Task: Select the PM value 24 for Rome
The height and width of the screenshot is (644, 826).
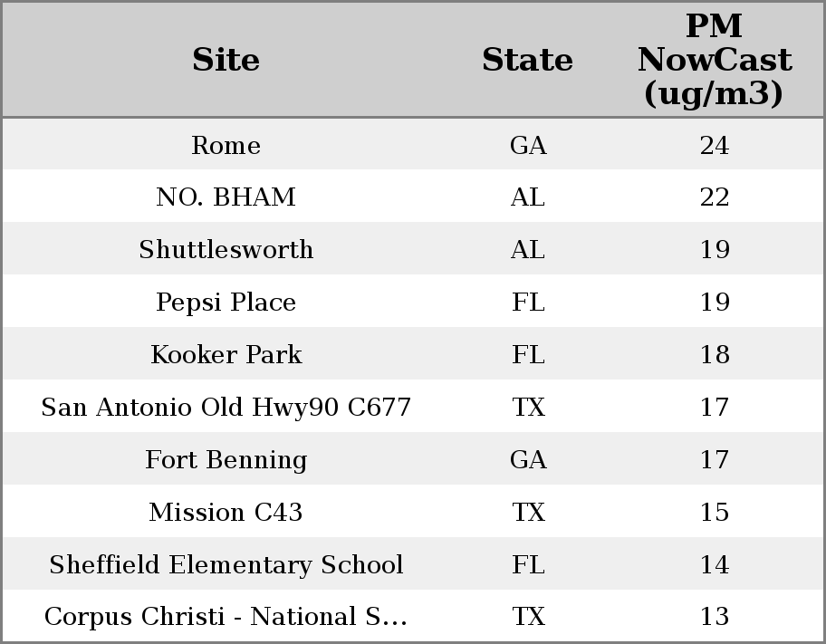Action: coord(714,145)
